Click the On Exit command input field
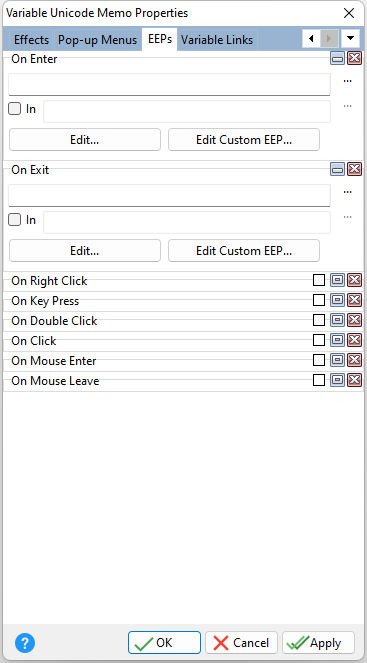Viewport: 367px width, 663px height. coord(169,195)
